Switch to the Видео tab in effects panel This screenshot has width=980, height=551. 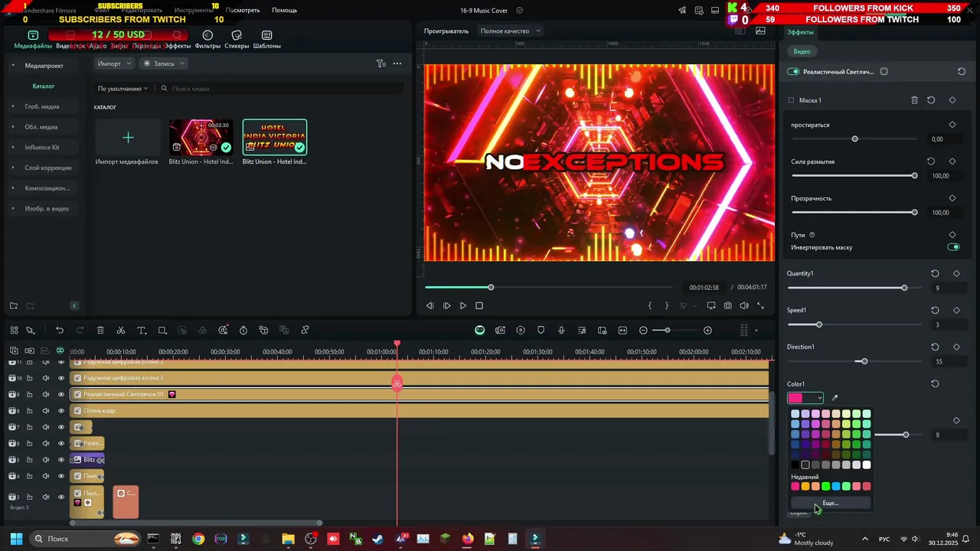click(x=802, y=51)
